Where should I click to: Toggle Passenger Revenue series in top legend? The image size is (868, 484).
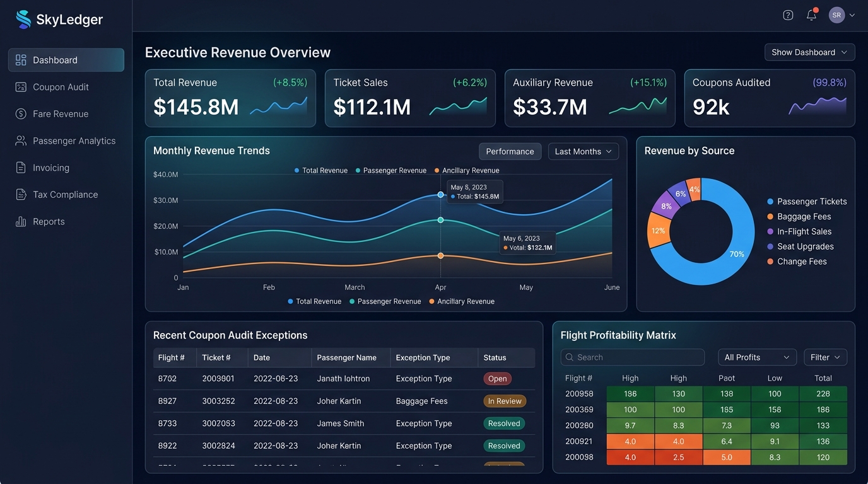[391, 170]
